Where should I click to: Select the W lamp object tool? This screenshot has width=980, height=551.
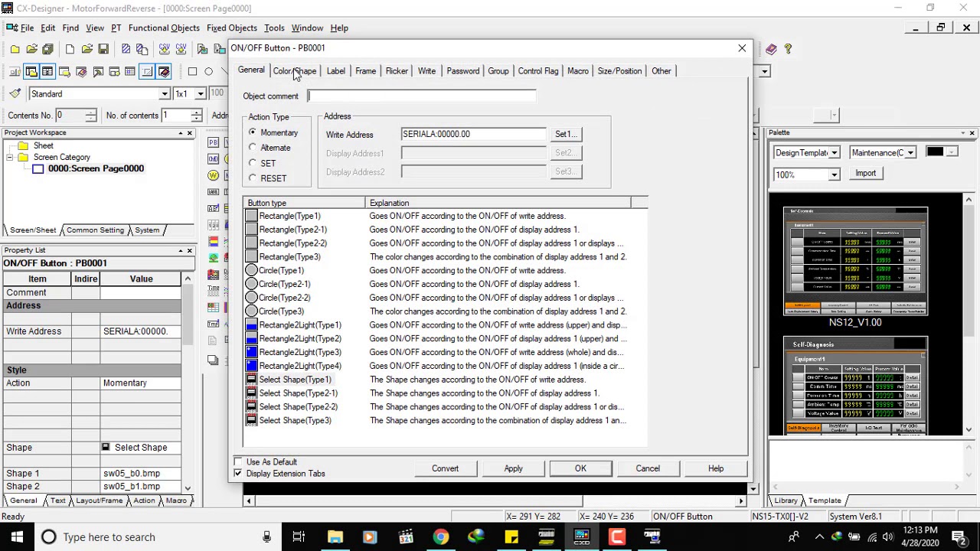[x=213, y=175]
